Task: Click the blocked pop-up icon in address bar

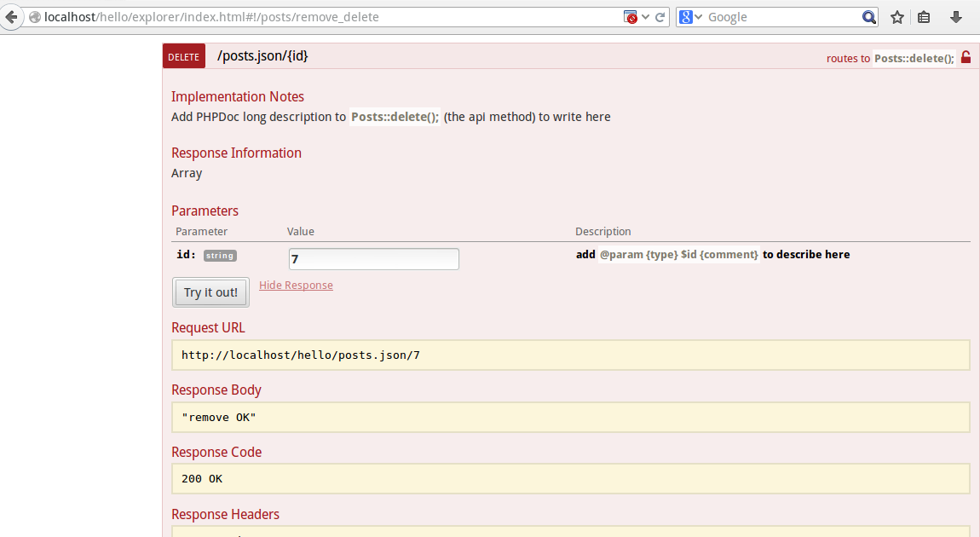Action: (630, 17)
